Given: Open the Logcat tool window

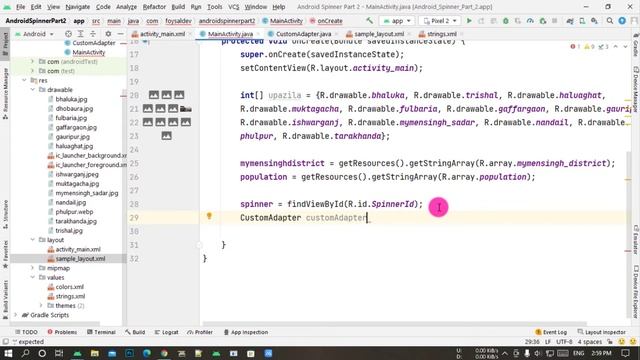Looking at the screenshot, I should [x=167, y=332].
